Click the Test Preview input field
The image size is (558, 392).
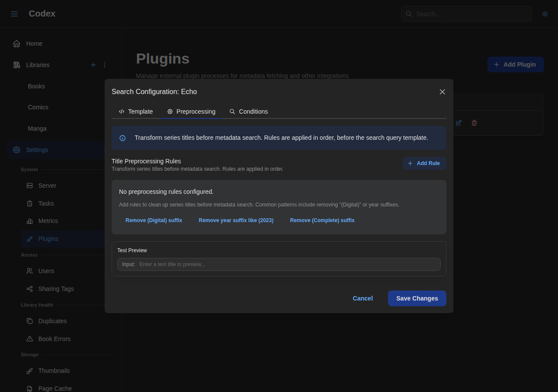[288, 264]
